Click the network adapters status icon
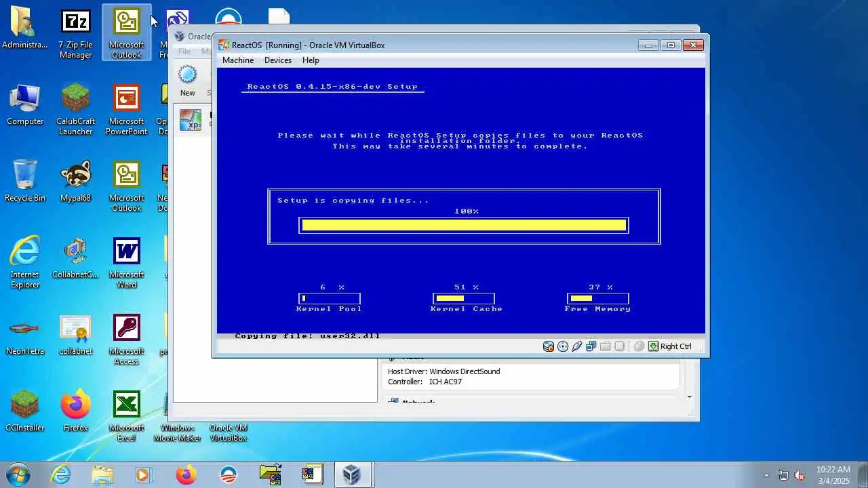 click(x=591, y=346)
